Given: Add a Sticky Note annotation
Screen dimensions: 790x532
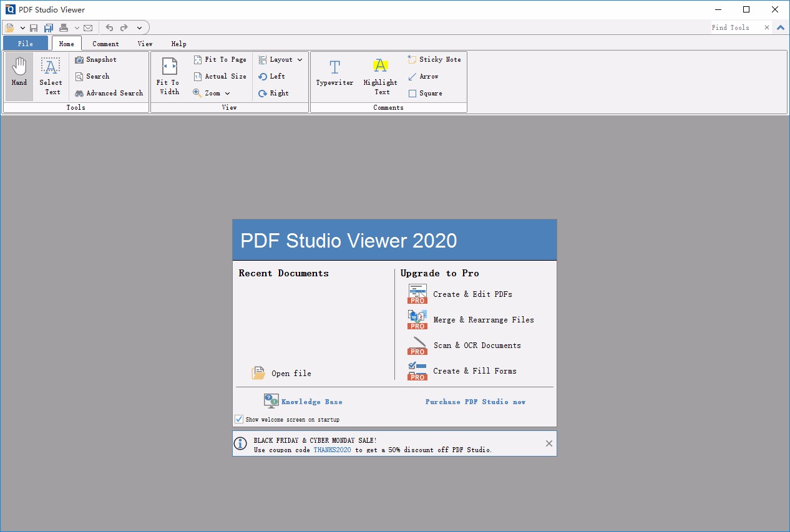Looking at the screenshot, I should pyautogui.click(x=434, y=59).
